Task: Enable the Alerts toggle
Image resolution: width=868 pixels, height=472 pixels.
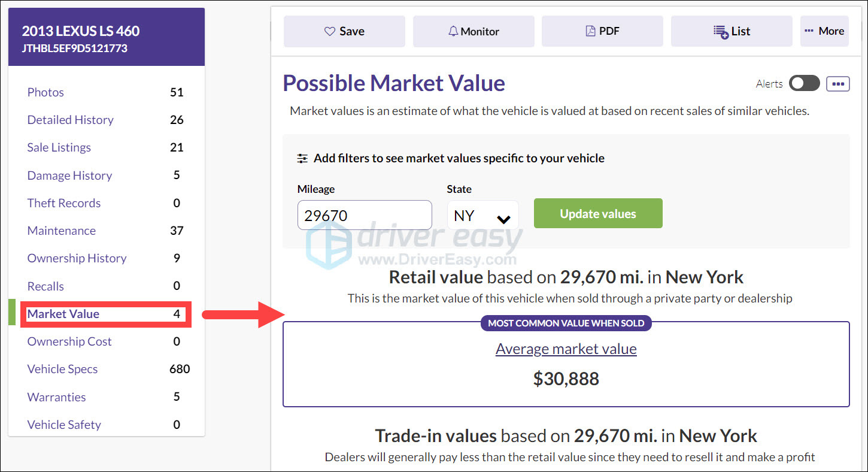Action: coord(804,83)
